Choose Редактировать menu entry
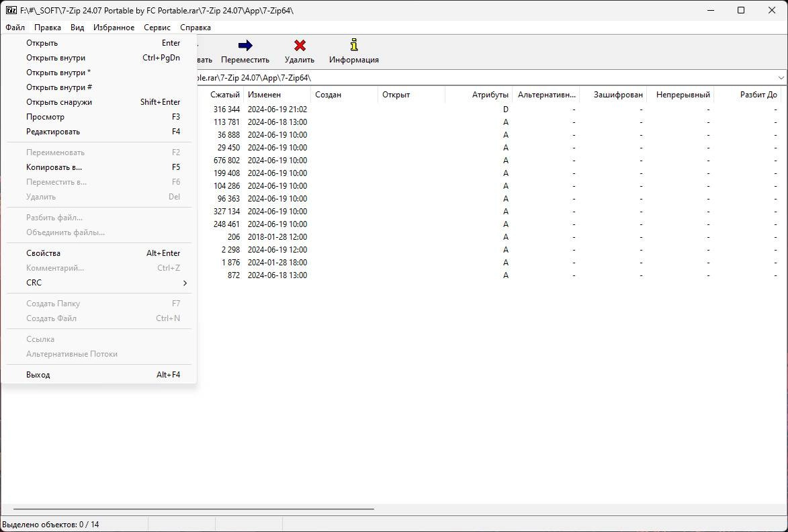This screenshot has width=788, height=532. [x=99, y=132]
